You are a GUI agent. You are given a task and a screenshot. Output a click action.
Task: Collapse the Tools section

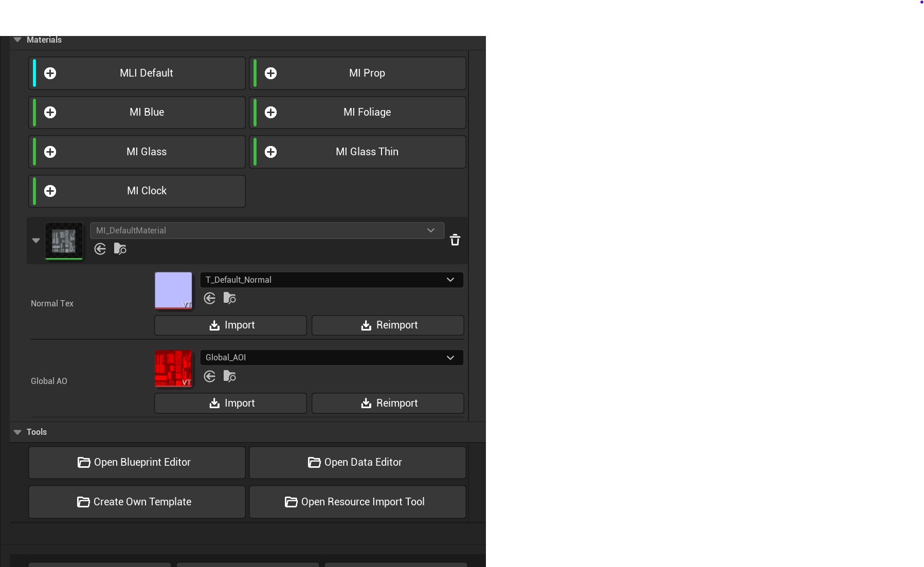(x=17, y=432)
